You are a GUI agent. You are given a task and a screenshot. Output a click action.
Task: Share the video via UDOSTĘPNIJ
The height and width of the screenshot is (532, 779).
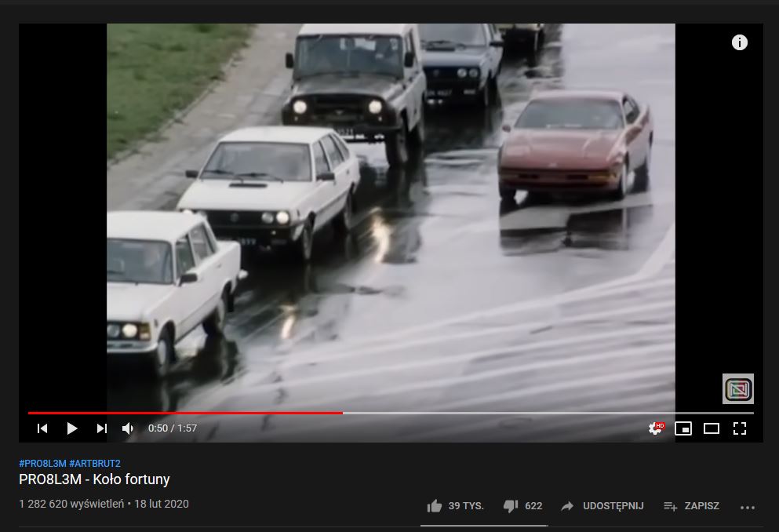(x=602, y=505)
